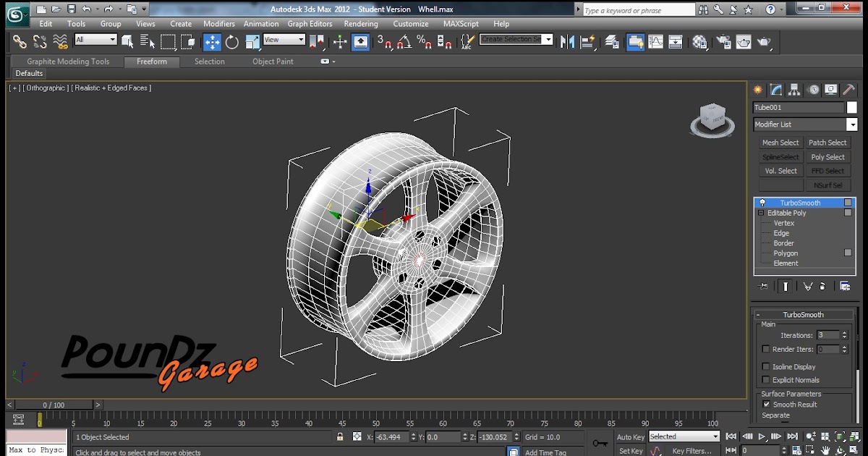Activate the Select and Rotate tool
Image resolution: width=868 pixels, height=456 pixels.
click(x=231, y=41)
